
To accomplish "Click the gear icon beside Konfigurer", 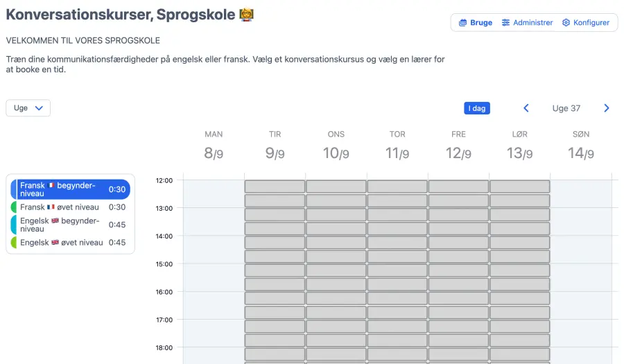I will (566, 23).
